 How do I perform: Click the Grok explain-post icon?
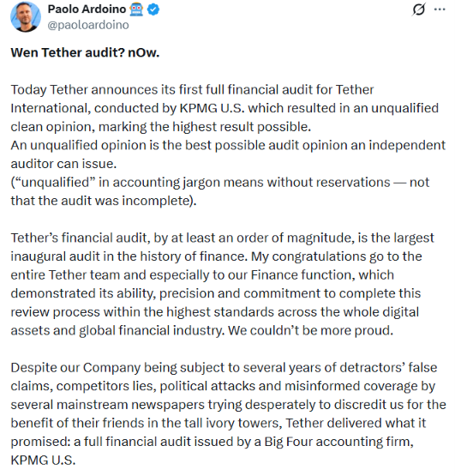419,9
